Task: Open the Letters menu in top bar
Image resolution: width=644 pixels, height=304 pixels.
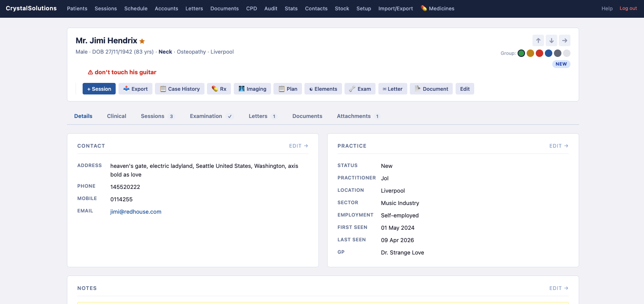Action: 194,8
